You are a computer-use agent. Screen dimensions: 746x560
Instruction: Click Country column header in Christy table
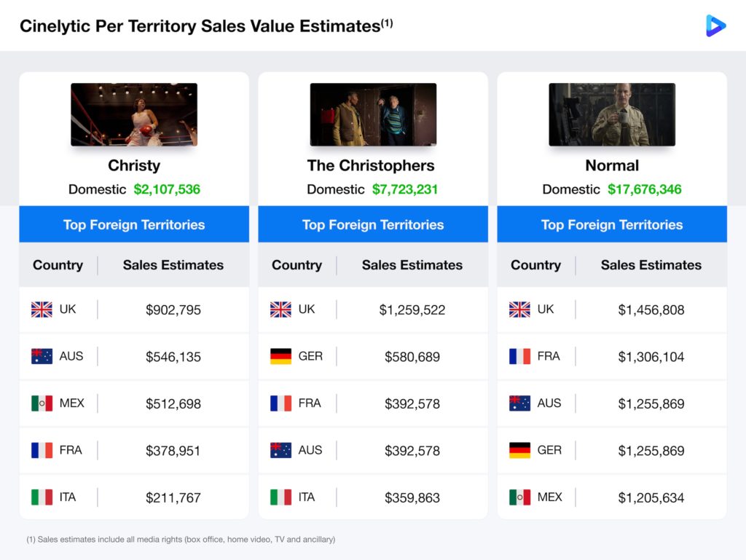[58, 265]
